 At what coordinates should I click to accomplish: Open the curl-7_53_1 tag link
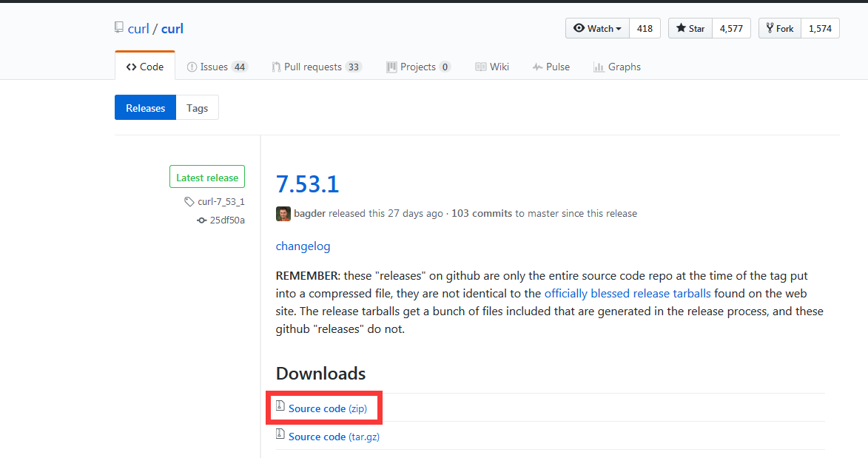(221, 201)
